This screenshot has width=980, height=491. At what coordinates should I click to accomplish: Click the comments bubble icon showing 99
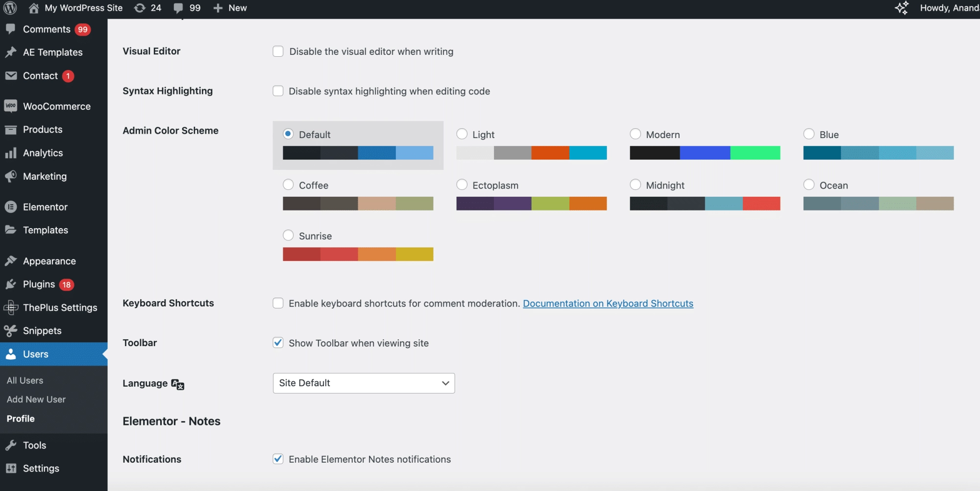178,8
